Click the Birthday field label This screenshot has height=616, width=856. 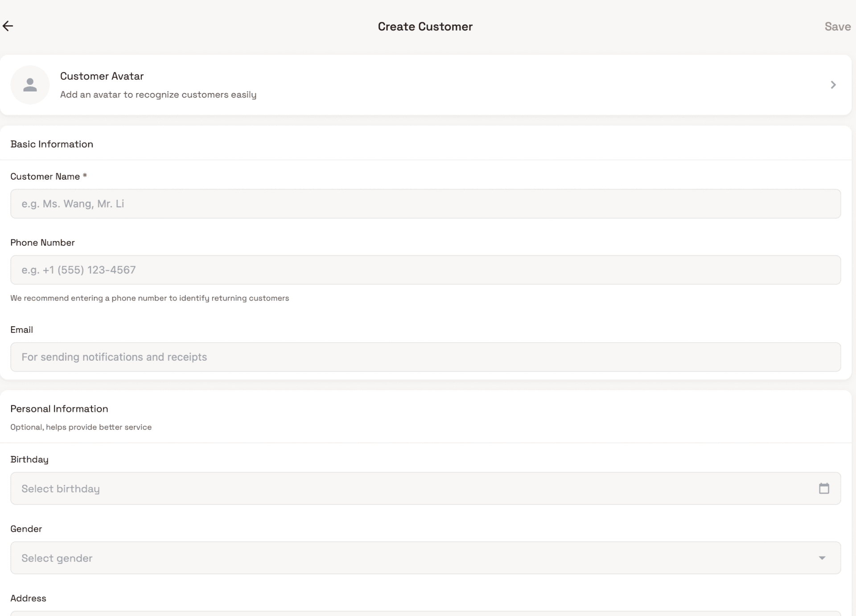[29, 460]
